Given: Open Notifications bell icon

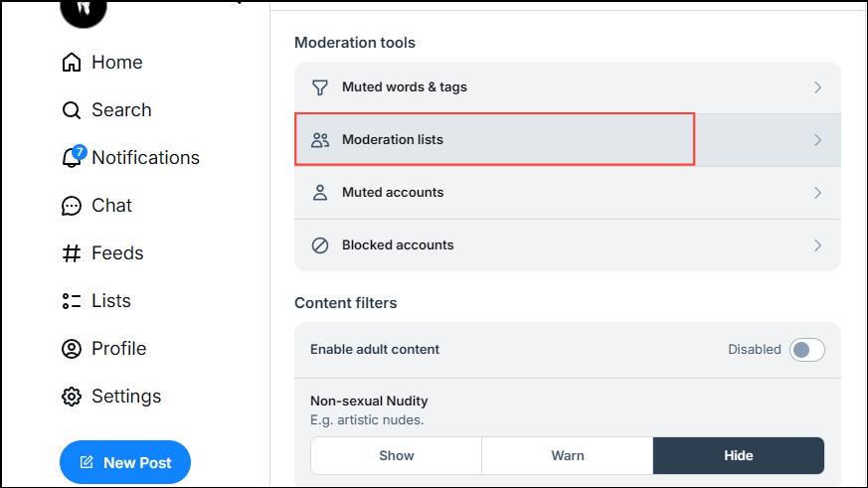Looking at the screenshot, I should pos(72,158).
